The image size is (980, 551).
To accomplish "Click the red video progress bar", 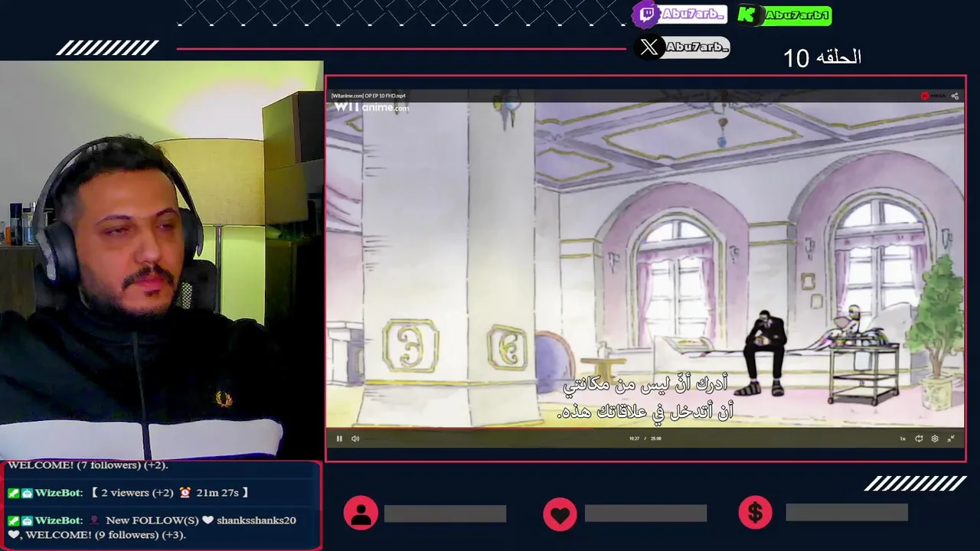I will pos(459,429).
